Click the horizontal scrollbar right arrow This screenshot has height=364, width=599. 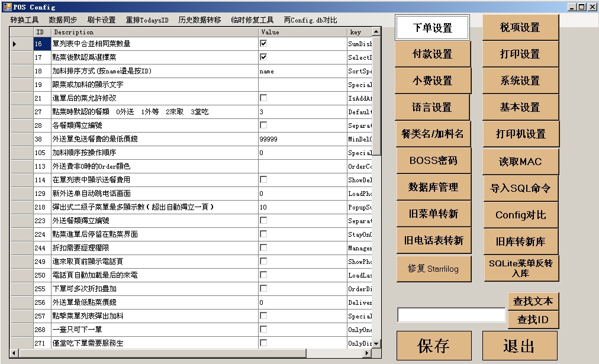click(368, 353)
